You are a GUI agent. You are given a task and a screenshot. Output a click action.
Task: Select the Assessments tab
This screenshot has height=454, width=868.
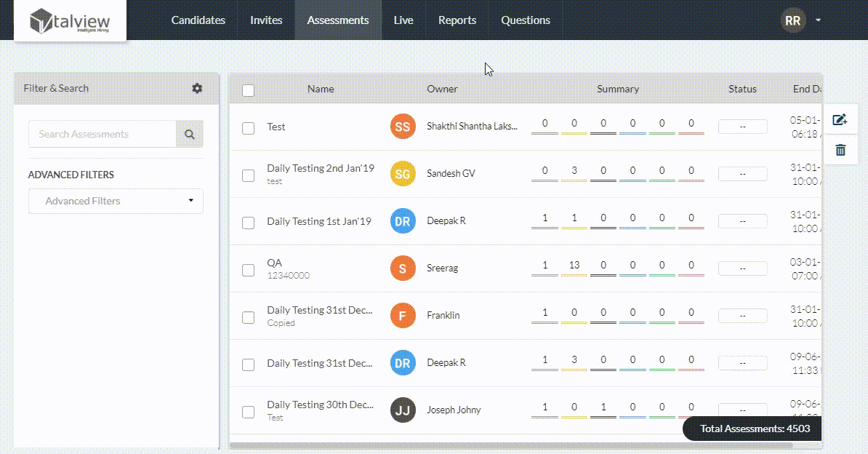tap(338, 20)
